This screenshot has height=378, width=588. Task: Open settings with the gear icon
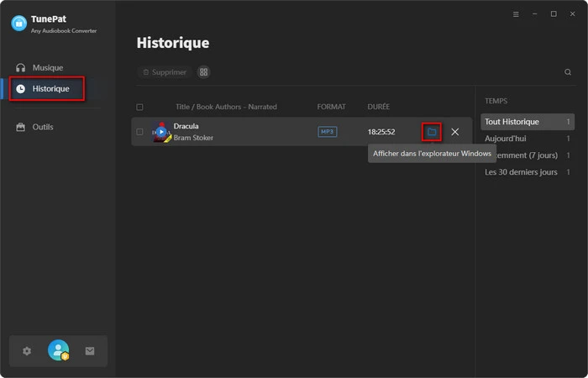pyautogui.click(x=27, y=351)
